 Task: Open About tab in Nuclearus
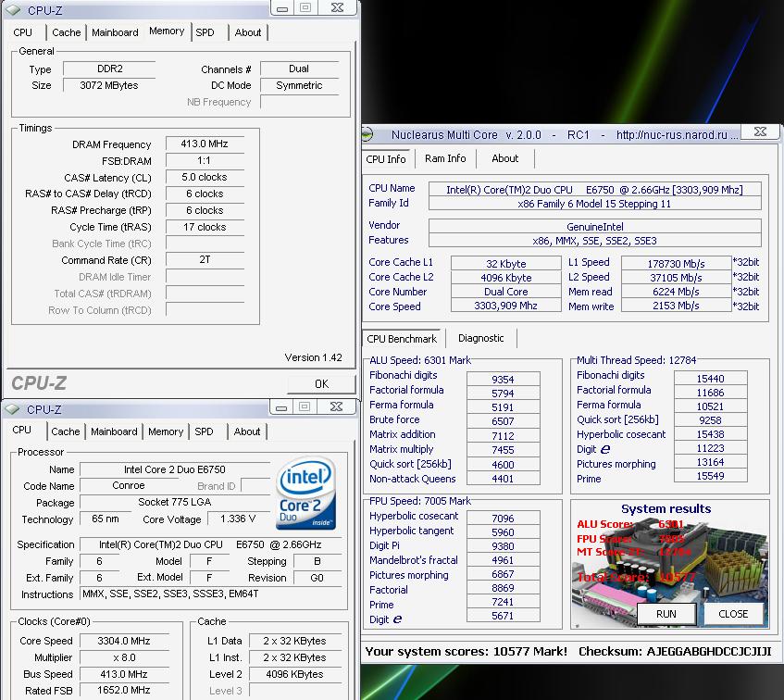[x=505, y=158]
